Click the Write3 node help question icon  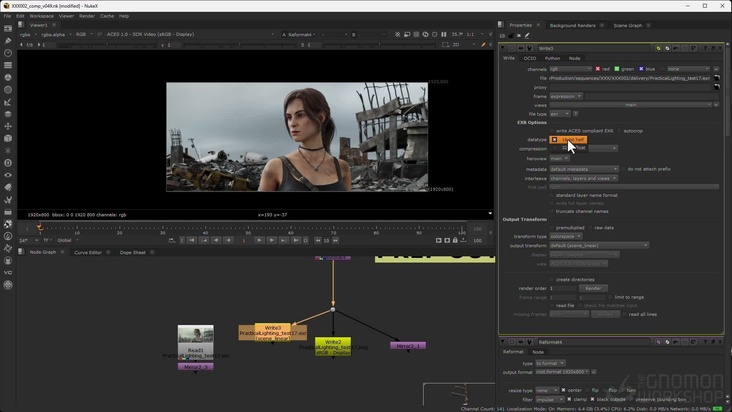(705, 48)
